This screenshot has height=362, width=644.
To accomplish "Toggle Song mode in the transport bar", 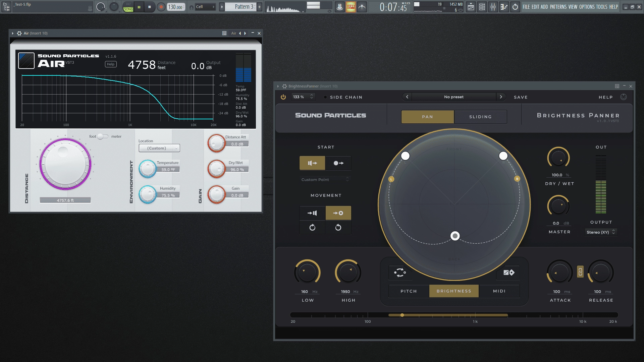I will (x=128, y=9).
